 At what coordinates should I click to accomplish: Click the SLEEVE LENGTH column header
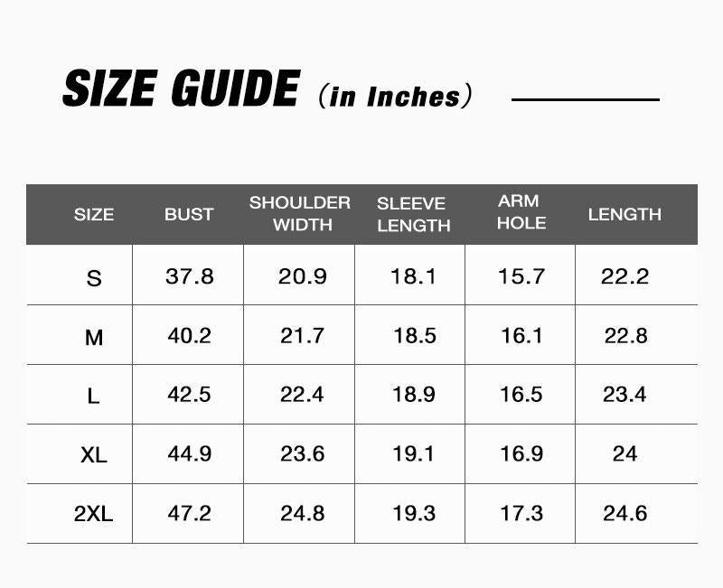click(411, 214)
